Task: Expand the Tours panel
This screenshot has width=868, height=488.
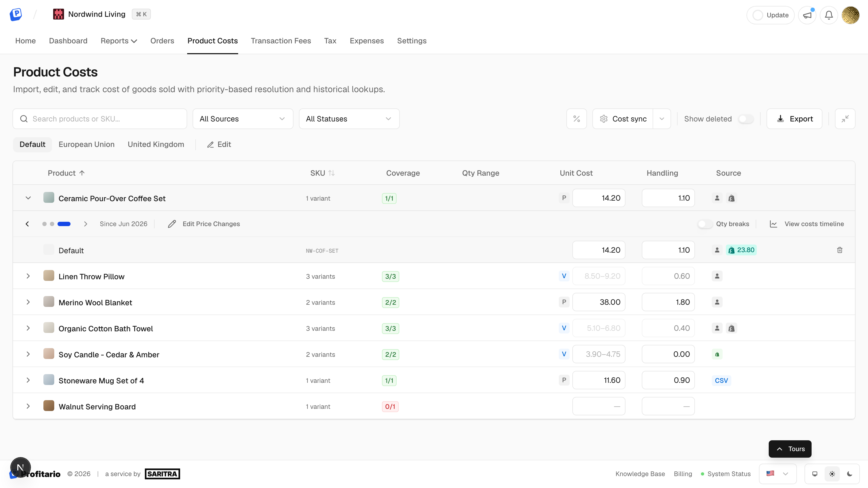Action: [x=790, y=449]
